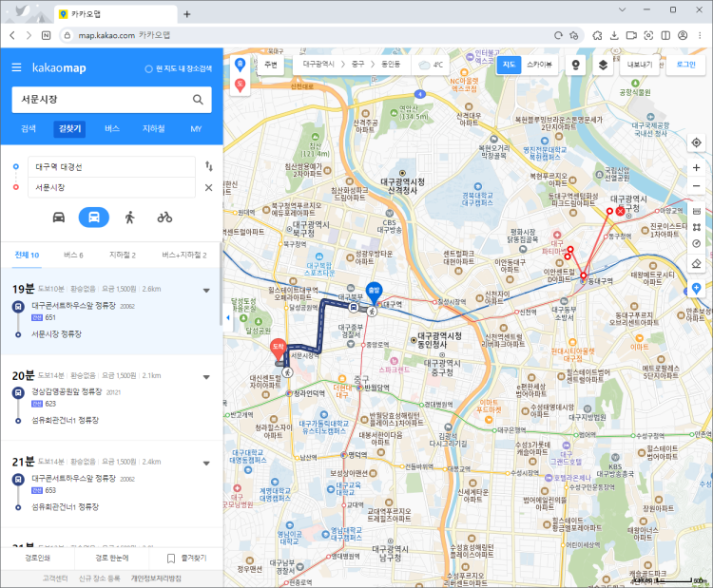Viewport: 713px width, 588px height.
Task: Click 경로인쇄 print route
Action: click(x=37, y=558)
